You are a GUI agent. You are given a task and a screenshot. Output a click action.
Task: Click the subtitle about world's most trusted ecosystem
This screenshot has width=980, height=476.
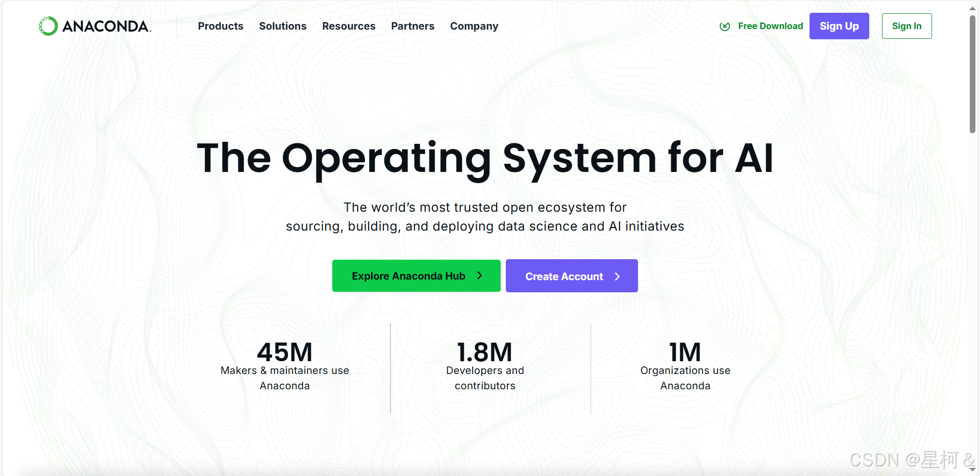pos(485,217)
